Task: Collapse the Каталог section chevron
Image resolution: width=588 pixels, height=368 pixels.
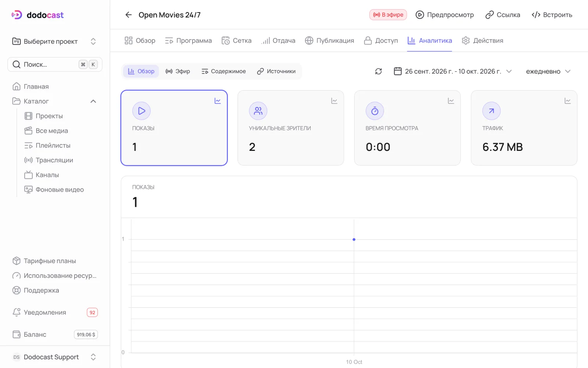Action: click(x=93, y=101)
